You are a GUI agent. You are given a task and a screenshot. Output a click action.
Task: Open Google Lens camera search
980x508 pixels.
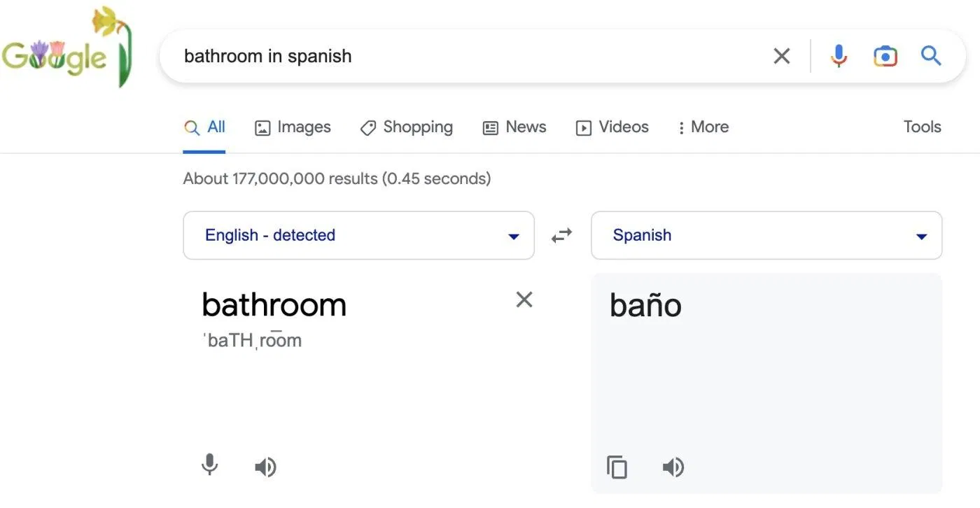[885, 55]
